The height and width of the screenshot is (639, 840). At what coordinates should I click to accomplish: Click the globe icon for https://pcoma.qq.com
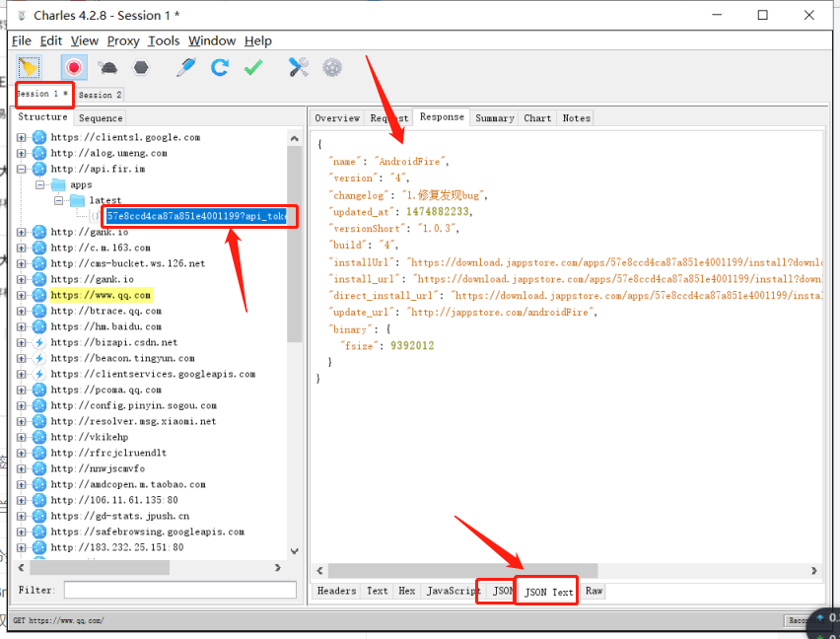(39, 390)
